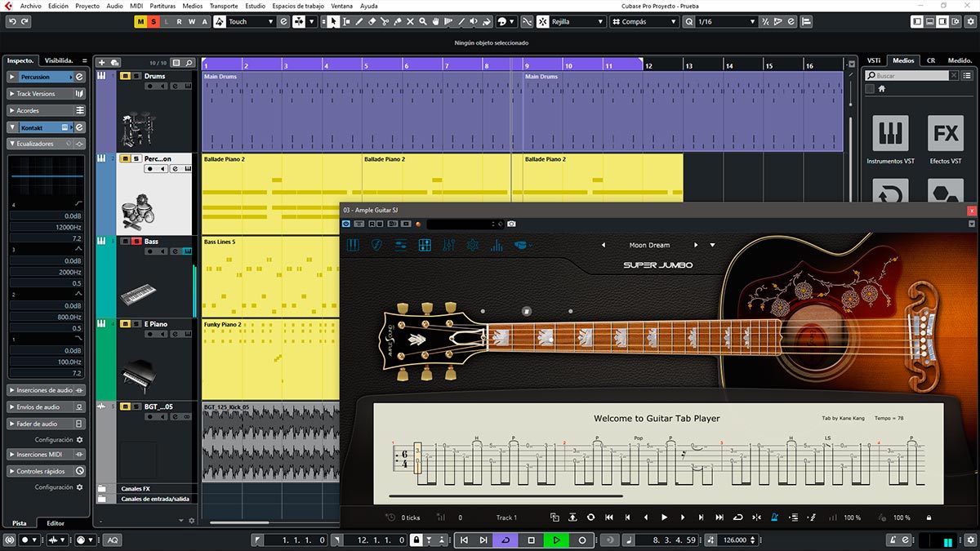The image size is (980, 551).
Task: Click the Undo arrow in the toolbar
Action: 11,21
